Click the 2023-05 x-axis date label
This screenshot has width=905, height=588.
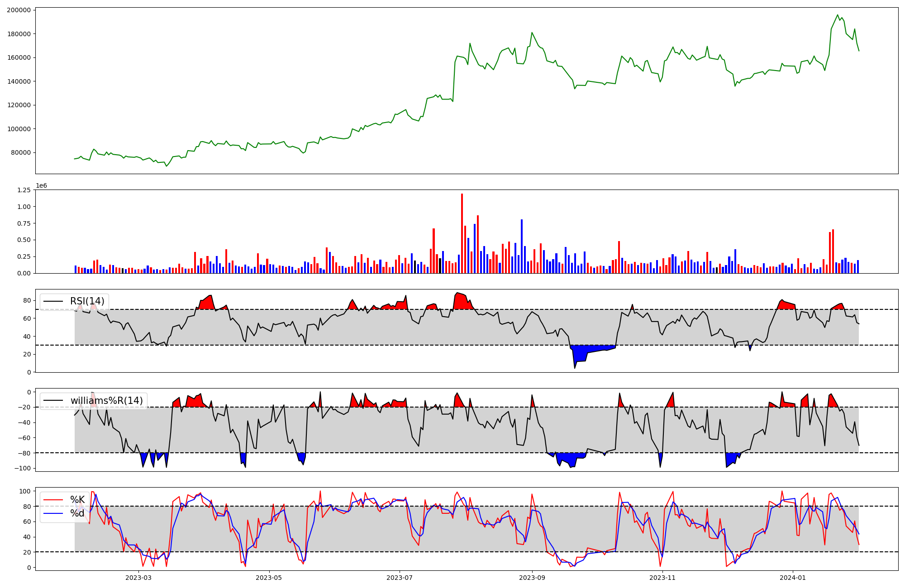[269, 578]
